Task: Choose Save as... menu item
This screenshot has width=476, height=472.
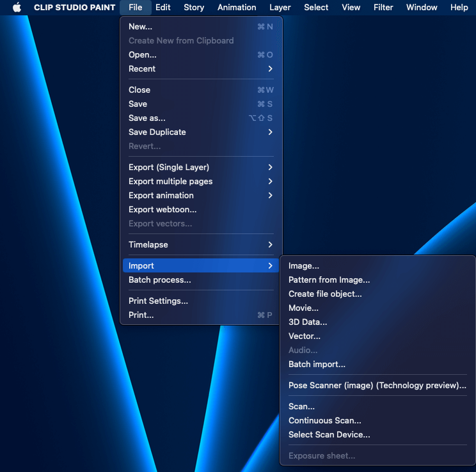Action: 201,118
